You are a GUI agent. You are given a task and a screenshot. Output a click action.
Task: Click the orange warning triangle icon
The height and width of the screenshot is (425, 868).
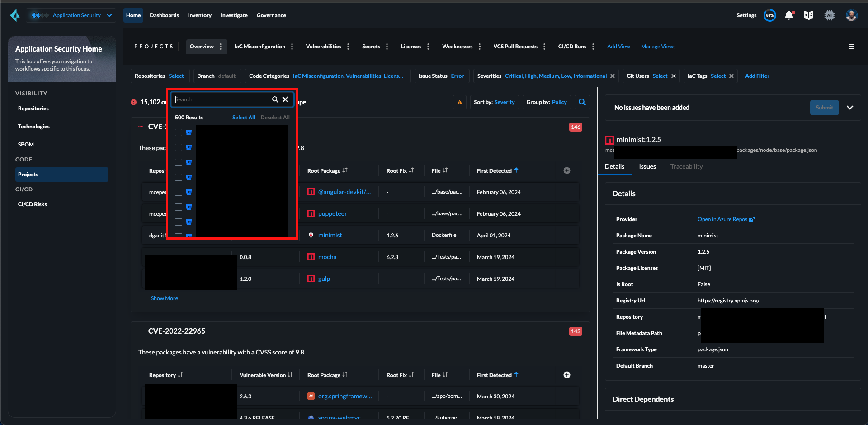pos(460,102)
